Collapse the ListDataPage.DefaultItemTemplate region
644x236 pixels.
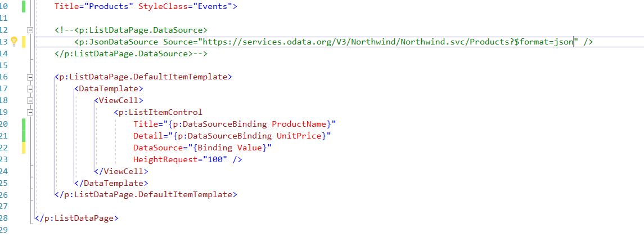click(x=30, y=77)
